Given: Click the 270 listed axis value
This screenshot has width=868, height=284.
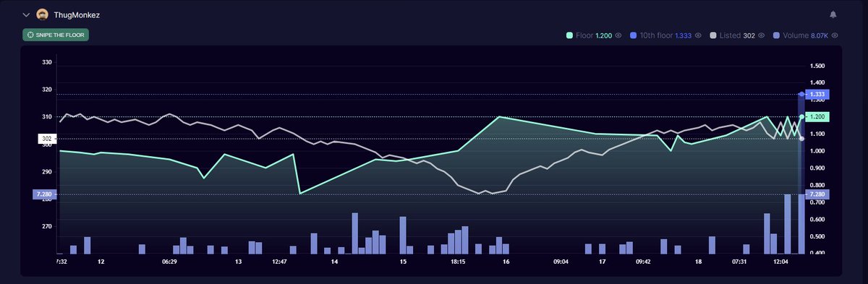Looking at the screenshot, I should click(47, 226).
